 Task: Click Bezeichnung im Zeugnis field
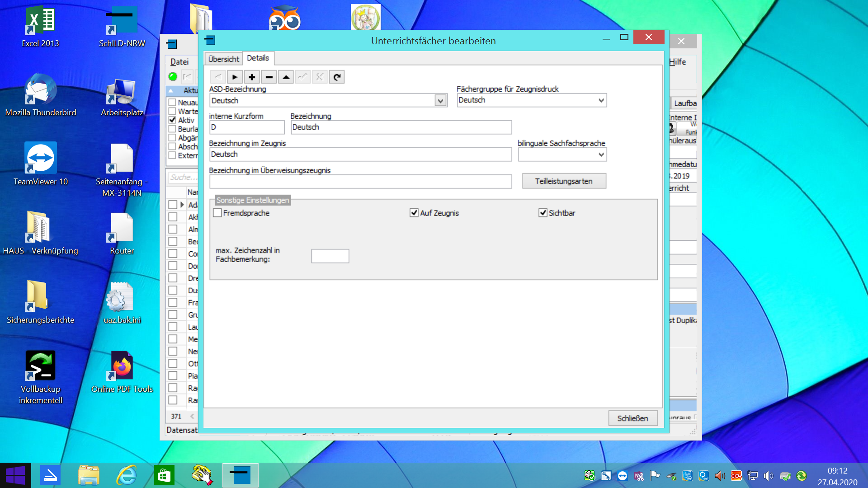360,155
